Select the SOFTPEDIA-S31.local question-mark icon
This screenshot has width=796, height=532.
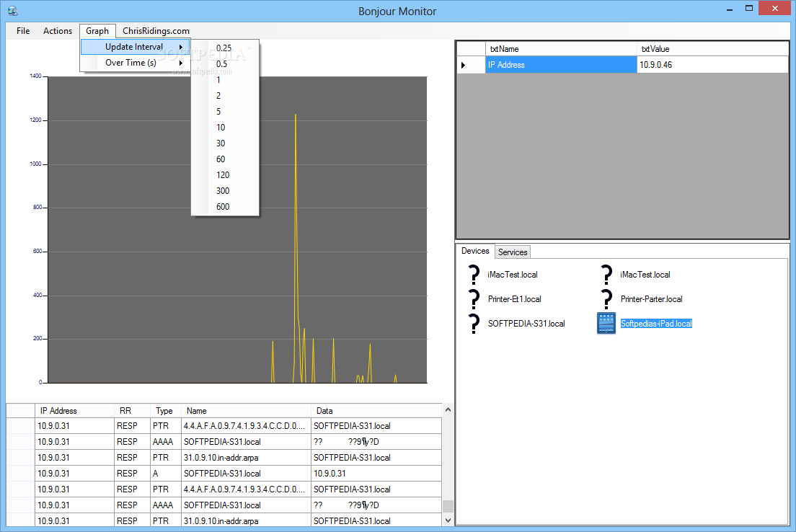click(474, 324)
